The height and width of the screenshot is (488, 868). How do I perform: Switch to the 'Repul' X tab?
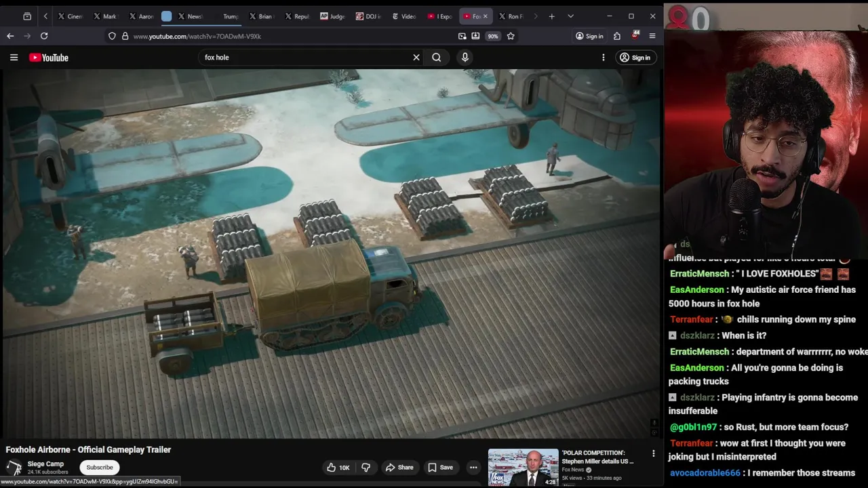click(x=297, y=16)
